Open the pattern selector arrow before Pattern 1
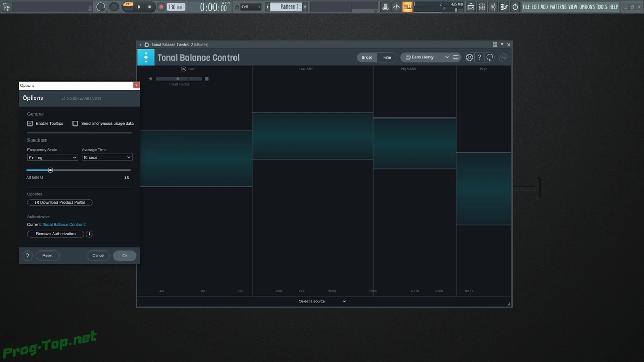The image size is (644, 362). point(267,7)
